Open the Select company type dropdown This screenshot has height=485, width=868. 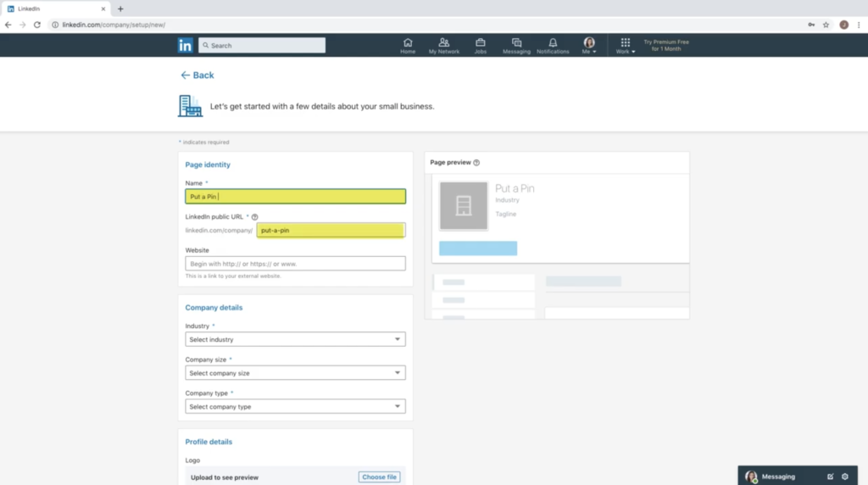pyautogui.click(x=295, y=406)
